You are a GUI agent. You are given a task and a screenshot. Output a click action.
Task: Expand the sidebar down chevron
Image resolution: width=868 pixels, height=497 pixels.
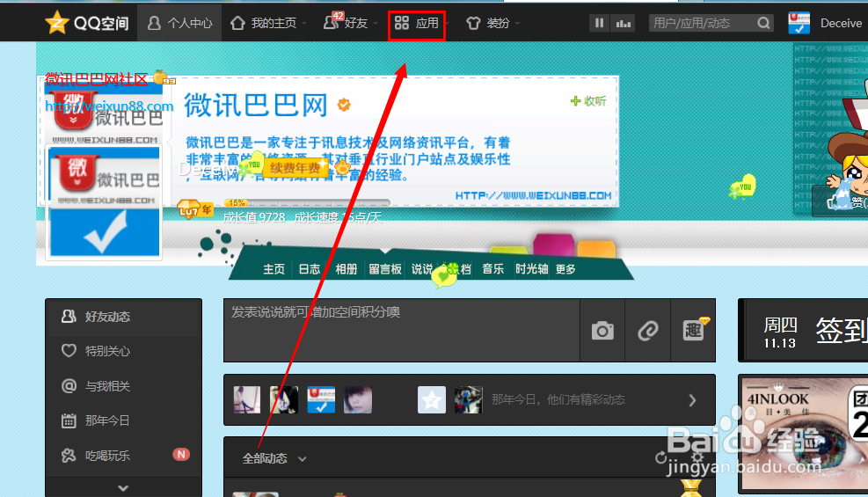(x=123, y=487)
